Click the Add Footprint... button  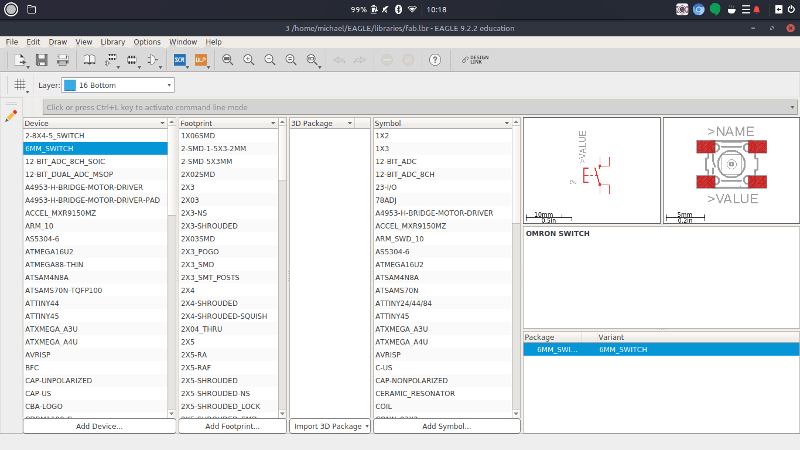(232, 426)
